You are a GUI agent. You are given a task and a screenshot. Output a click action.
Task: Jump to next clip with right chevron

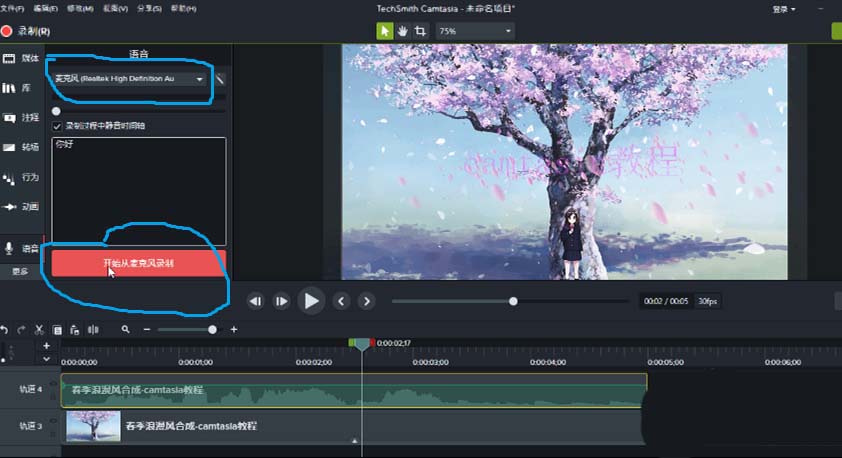click(367, 301)
